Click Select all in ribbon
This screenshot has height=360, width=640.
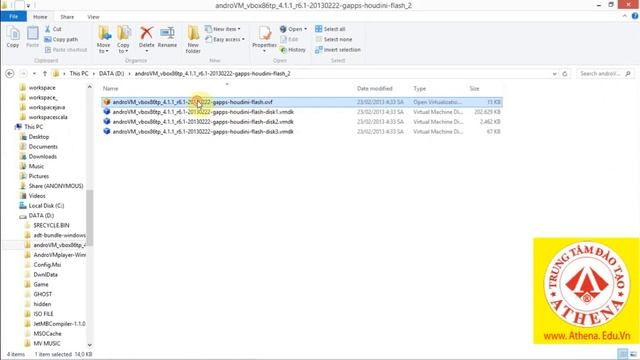330,29
